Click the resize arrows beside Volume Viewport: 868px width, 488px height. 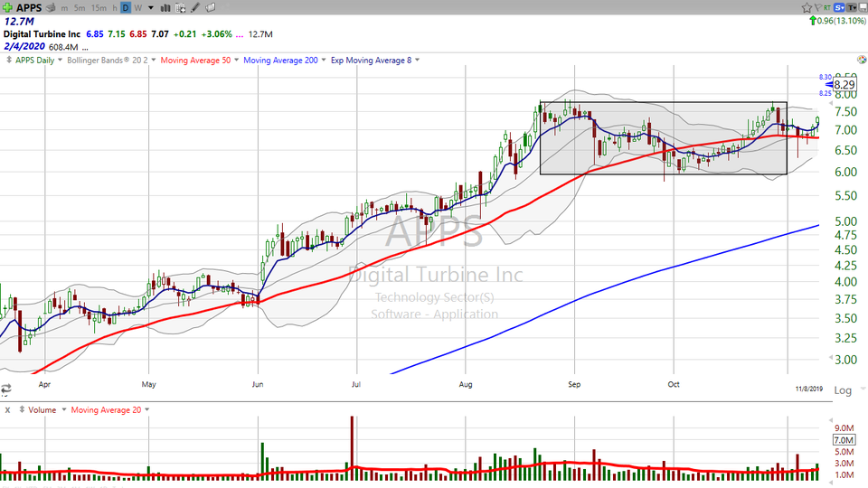22,410
